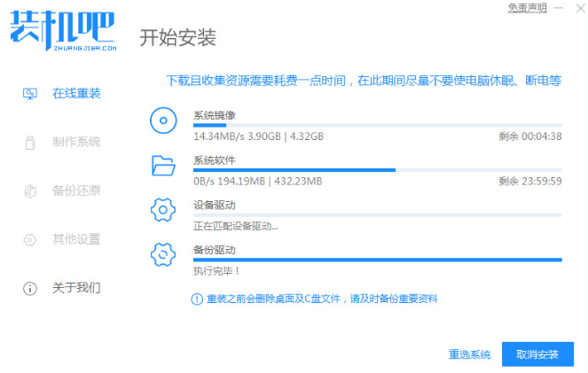This screenshot has width=588, height=373.
Task: Click the 备份还原 icon in sidebar
Action: coord(29,190)
